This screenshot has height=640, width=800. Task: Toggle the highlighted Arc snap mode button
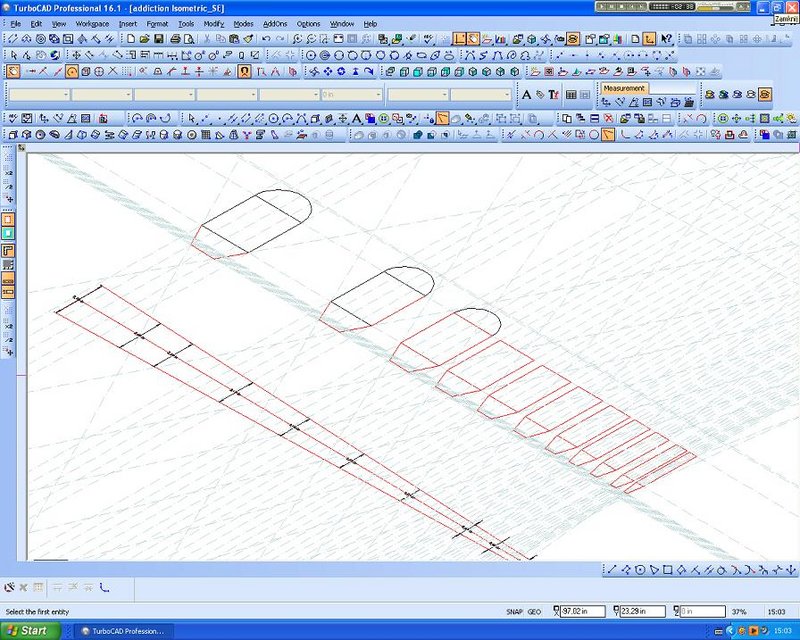pos(72,72)
